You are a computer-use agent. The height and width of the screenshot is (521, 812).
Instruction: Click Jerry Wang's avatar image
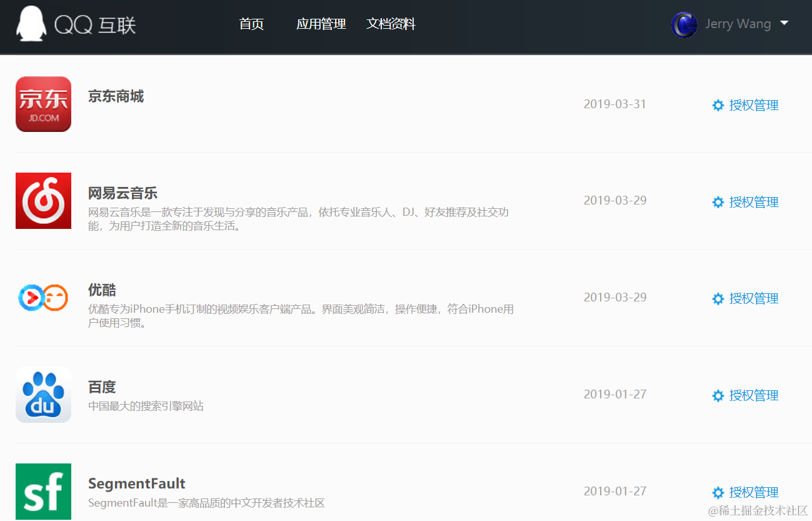pos(684,24)
